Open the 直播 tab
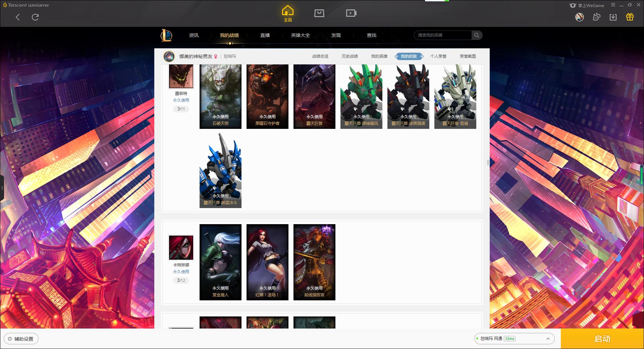Image resolution: width=644 pixels, height=349 pixels. (x=265, y=35)
